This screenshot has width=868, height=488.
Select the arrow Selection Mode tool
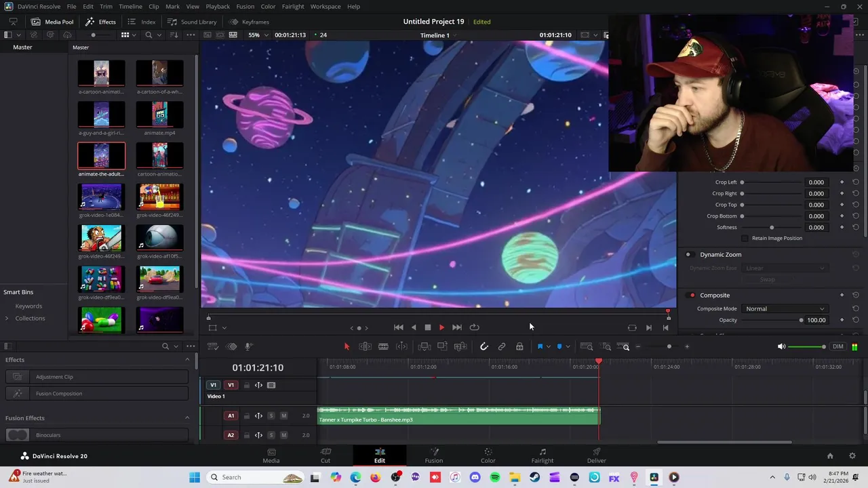[347, 346]
